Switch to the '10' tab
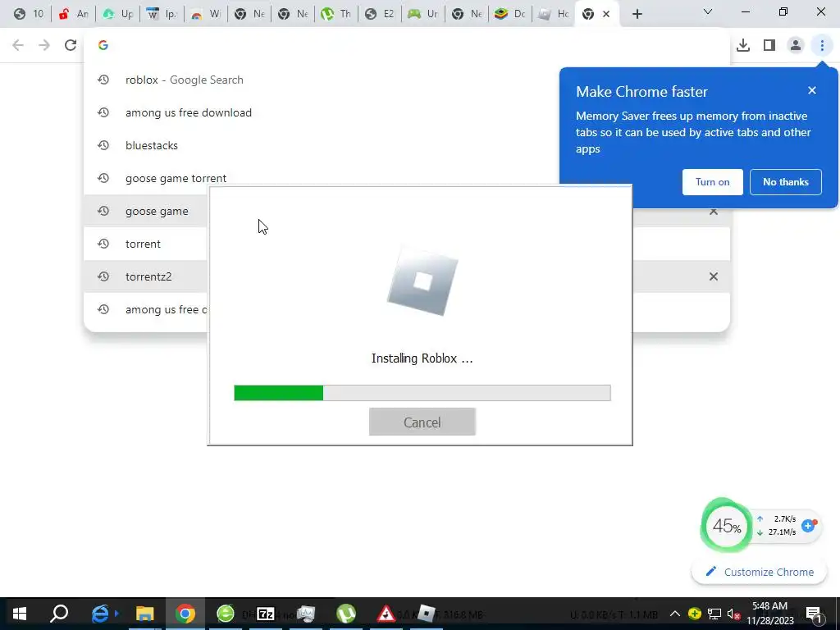 tap(29, 14)
